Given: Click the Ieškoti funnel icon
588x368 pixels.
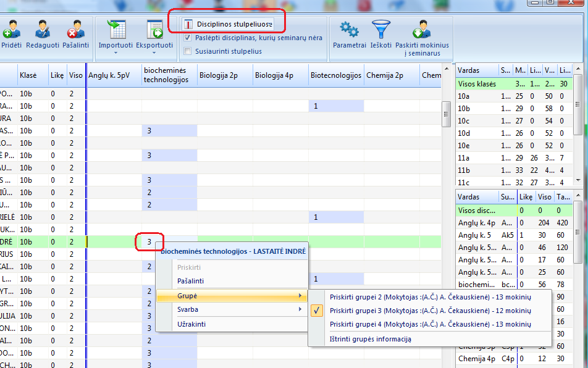Looking at the screenshot, I should point(380,30).
